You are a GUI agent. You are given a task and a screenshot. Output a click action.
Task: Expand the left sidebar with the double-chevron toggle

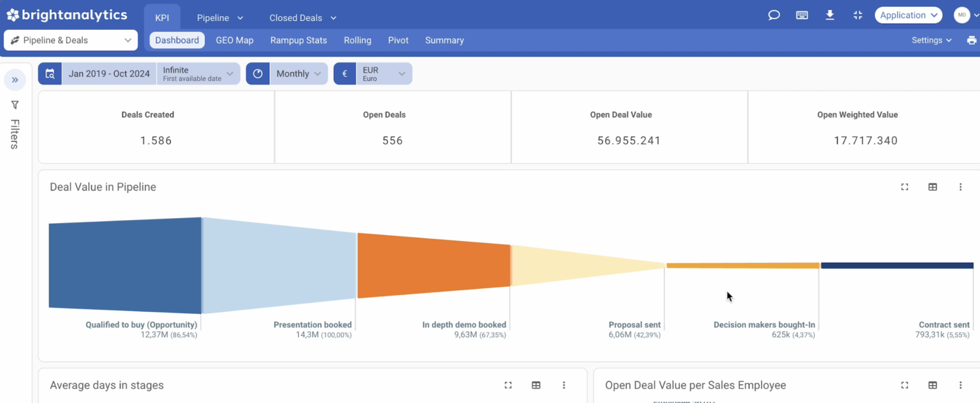tap(15, 79)
